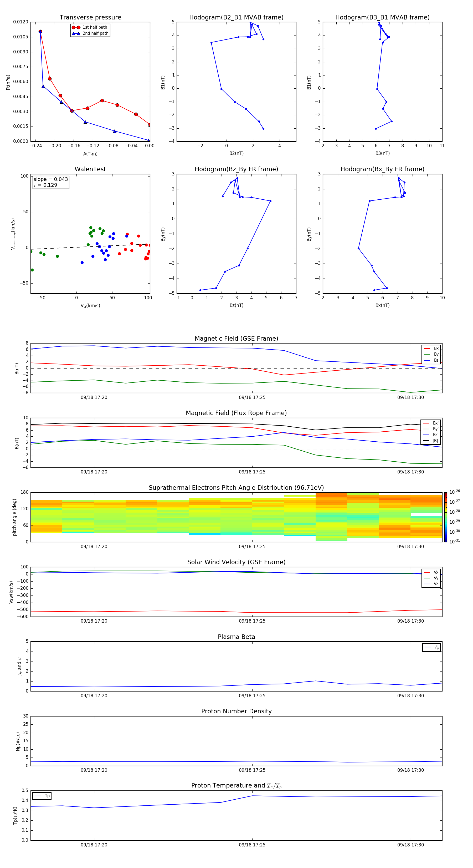The height and width of the screenshot is (868, 473).
Task: Click the pitch angle distribution color bar
Action: (x=446, y=517)
